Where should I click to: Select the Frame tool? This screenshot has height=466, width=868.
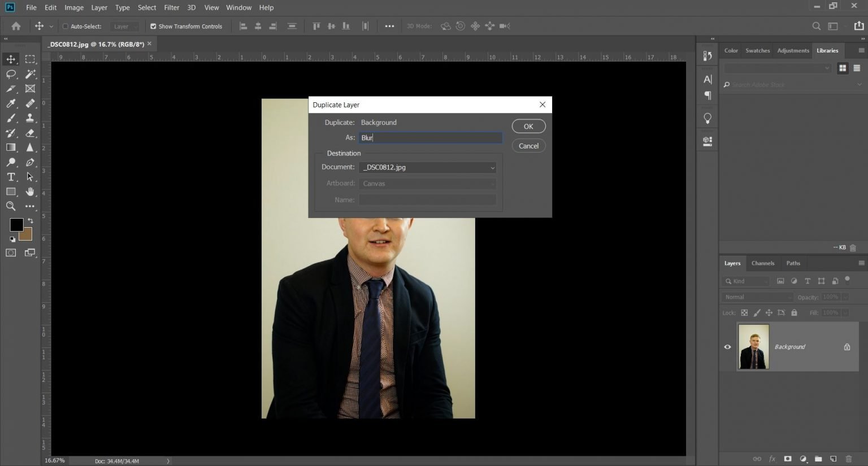click(30, 89)
